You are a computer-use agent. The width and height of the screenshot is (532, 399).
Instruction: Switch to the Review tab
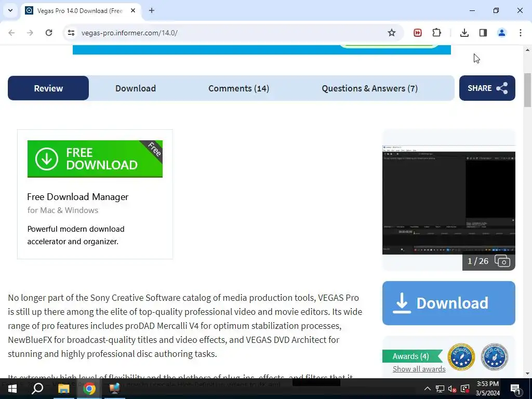click(48, 88)
